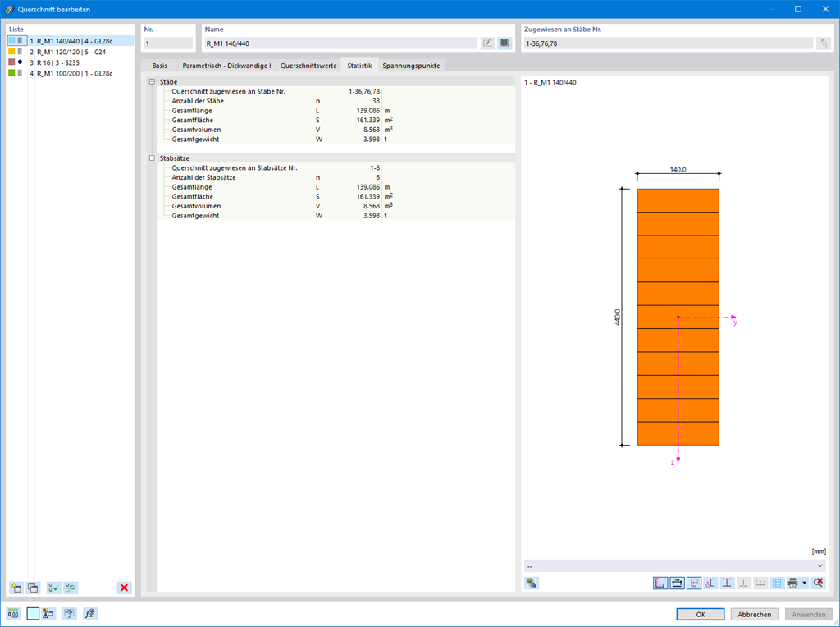This screenshot has width=840, height=627.
Task: Click the invert selection icon under list
Action: (71, 588)
